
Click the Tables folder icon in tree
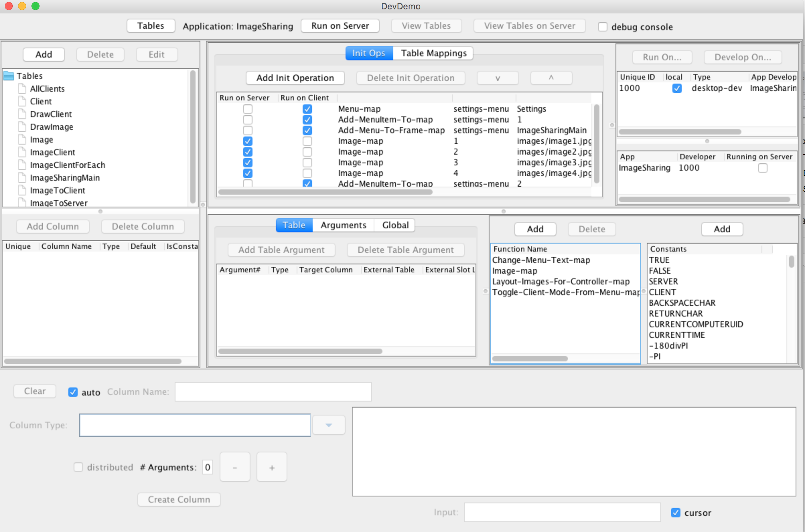tap(9, 76)
